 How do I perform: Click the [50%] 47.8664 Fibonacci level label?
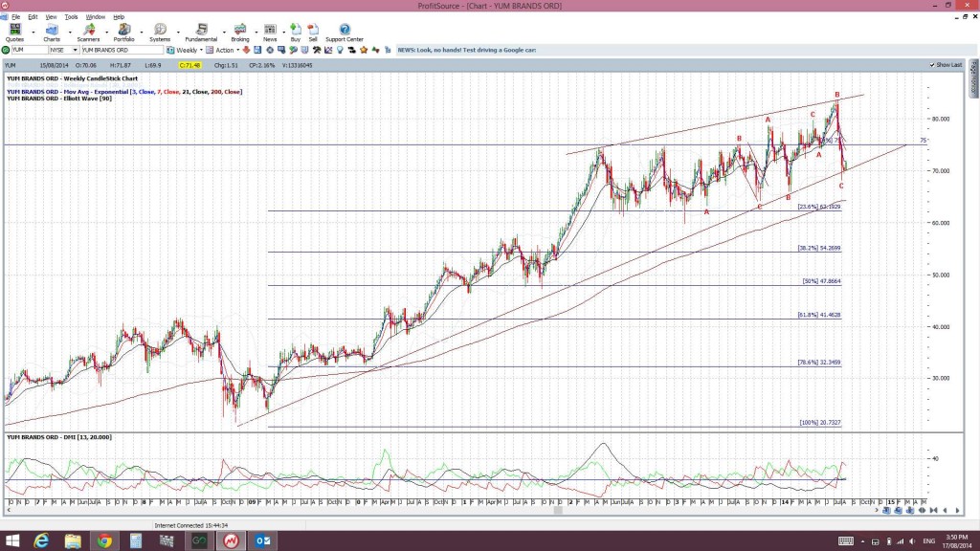pos(821,281)
